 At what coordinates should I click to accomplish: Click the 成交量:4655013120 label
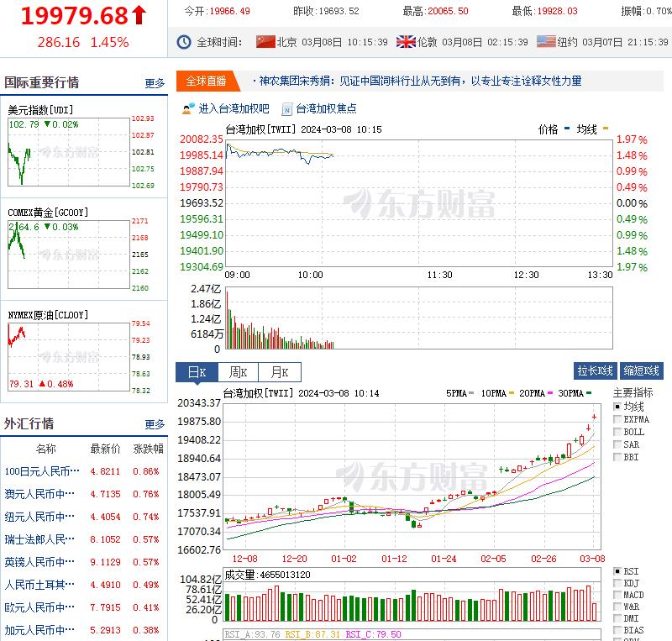[267, 575]
